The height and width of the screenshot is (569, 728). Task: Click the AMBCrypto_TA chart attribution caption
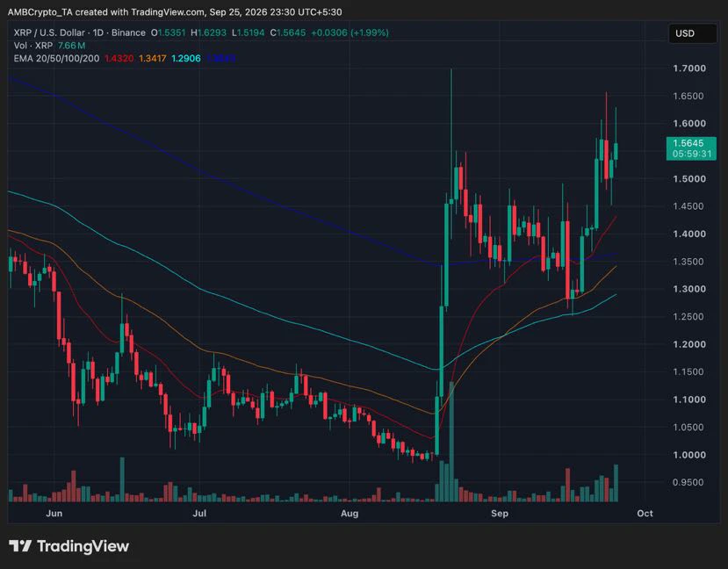click(175, 12)
